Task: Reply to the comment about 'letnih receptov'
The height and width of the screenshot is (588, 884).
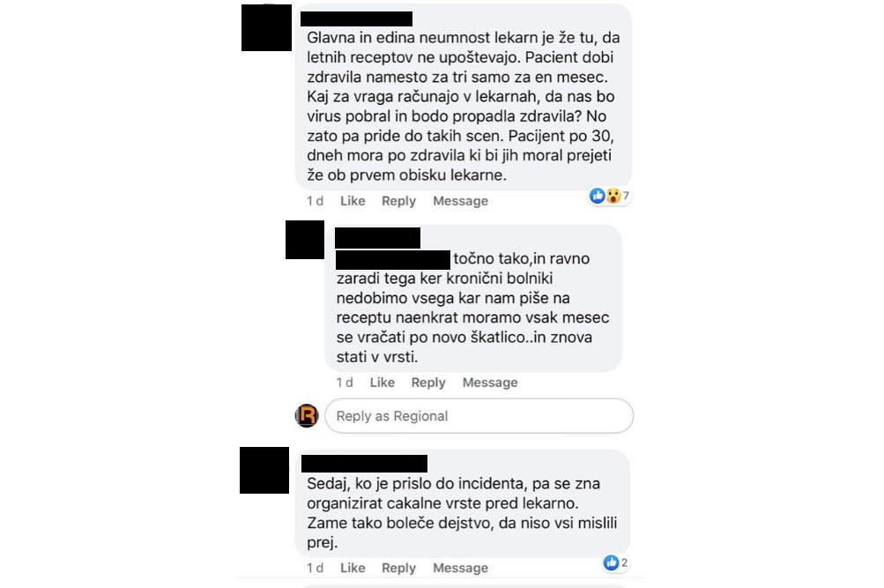Action: (398, 201)
